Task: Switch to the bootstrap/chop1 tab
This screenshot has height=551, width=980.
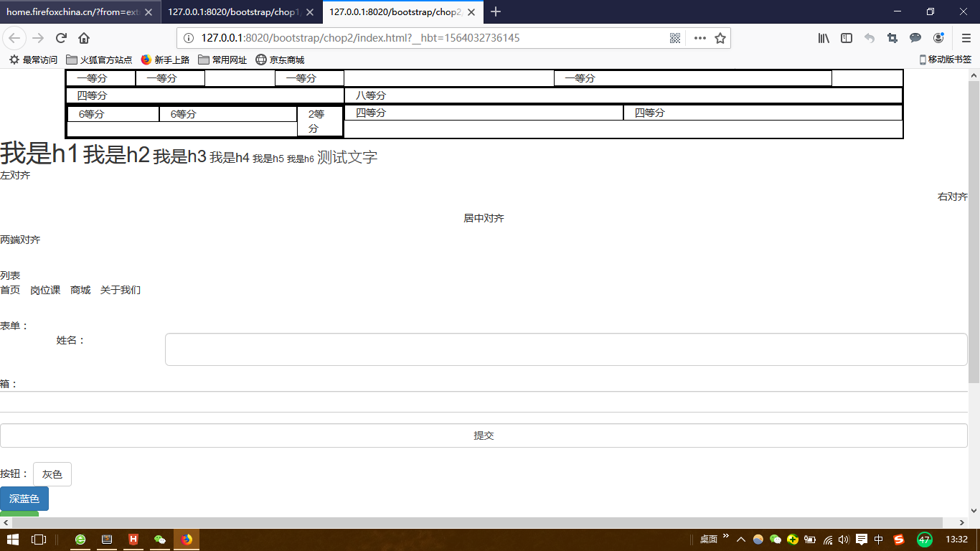Action: 242,12
